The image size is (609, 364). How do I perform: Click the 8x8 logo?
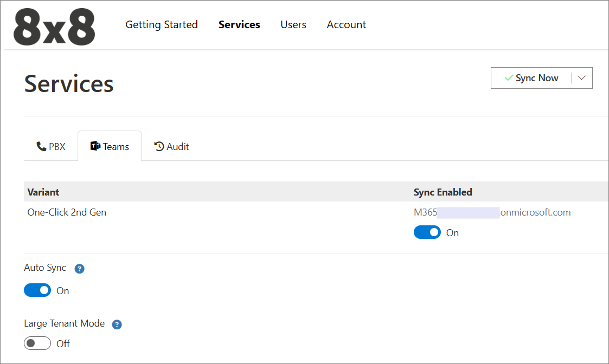tap(54, 27)
